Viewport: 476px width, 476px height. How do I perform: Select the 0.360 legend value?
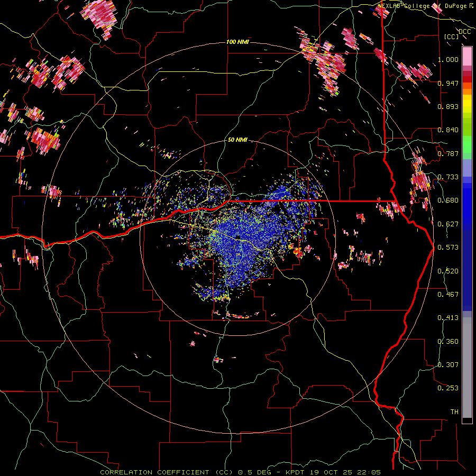pyautogui.click(x=448, y=342)
